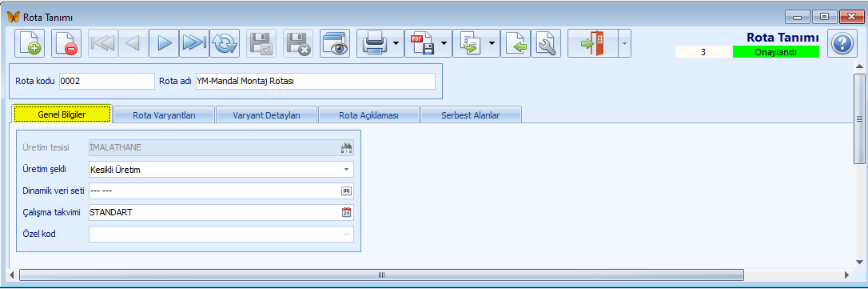Open the Serbest Alanlar tab
868x289 pixels.
471,115
